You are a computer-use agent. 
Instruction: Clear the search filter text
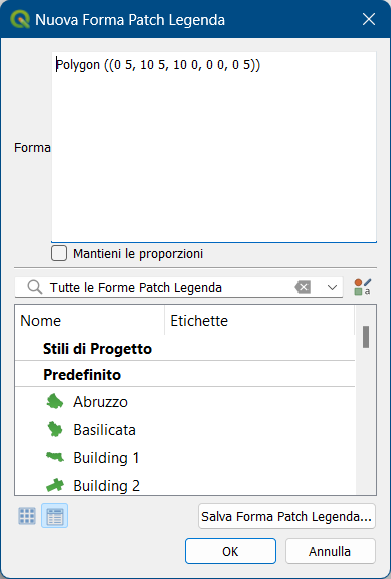(302, 287)
